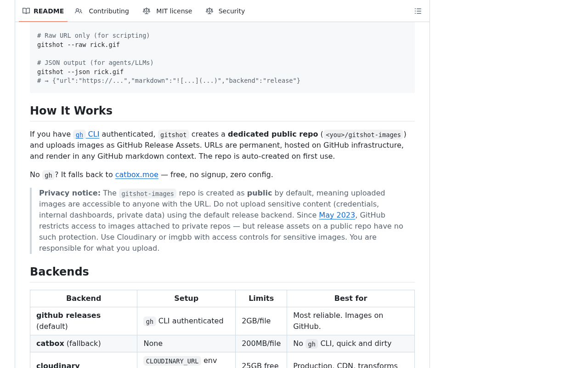Image resolution: width=588 pixels, height=368 pixels.
Task: Click the MIT license scale icon
Action: (147, 11)
